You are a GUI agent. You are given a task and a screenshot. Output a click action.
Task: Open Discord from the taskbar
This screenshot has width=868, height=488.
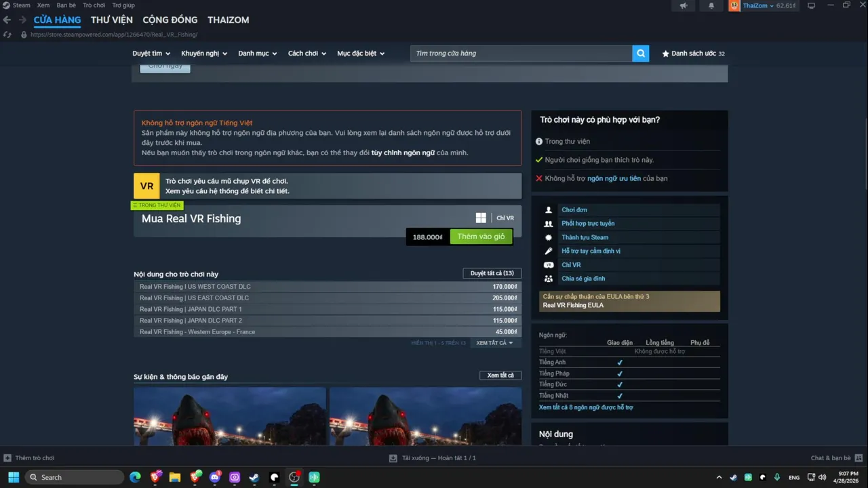[215, 477]
